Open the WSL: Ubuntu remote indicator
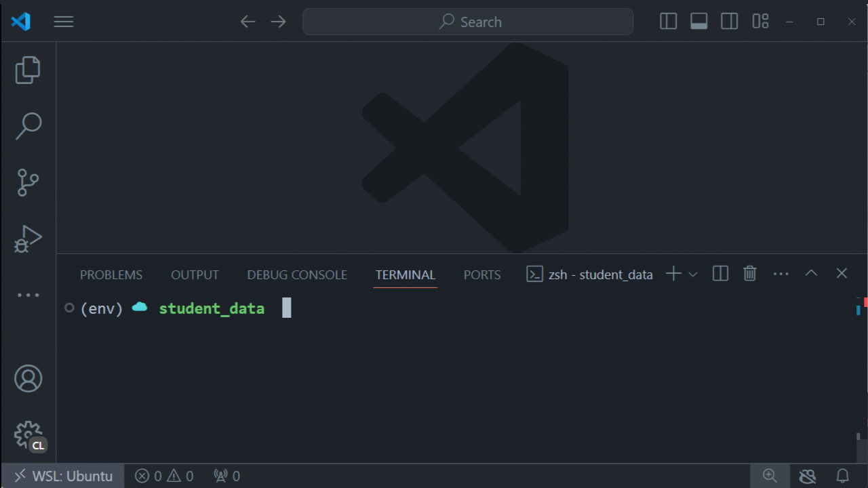Image resolution: width=868 pixels, height=488 pixels. 62,476
